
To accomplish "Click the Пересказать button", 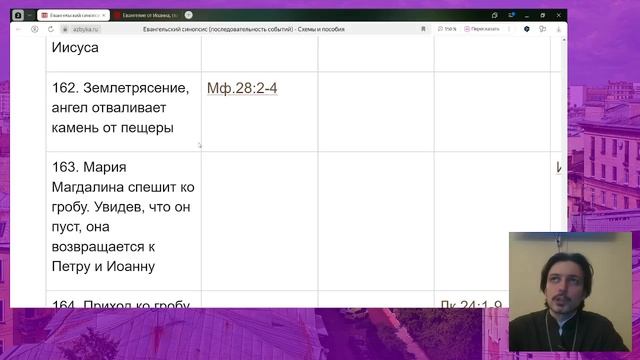I will pos(482,29).
